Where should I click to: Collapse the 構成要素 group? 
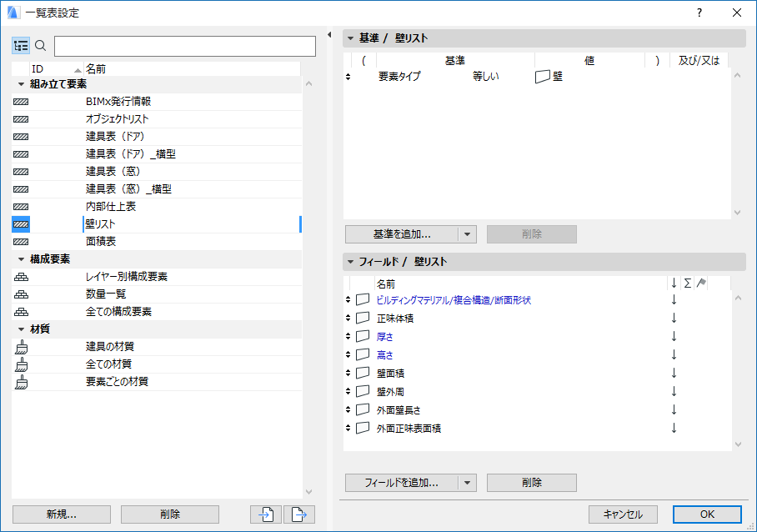click(x=21, y=259)
